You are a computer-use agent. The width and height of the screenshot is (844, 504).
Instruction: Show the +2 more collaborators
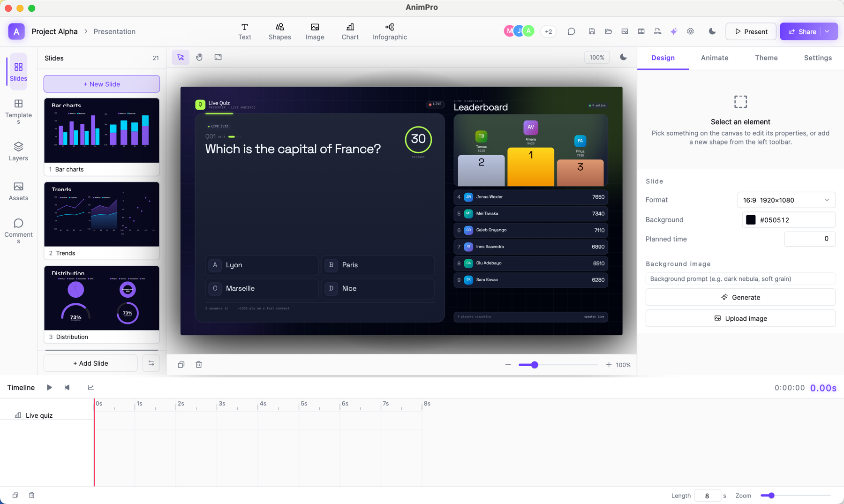548,31
